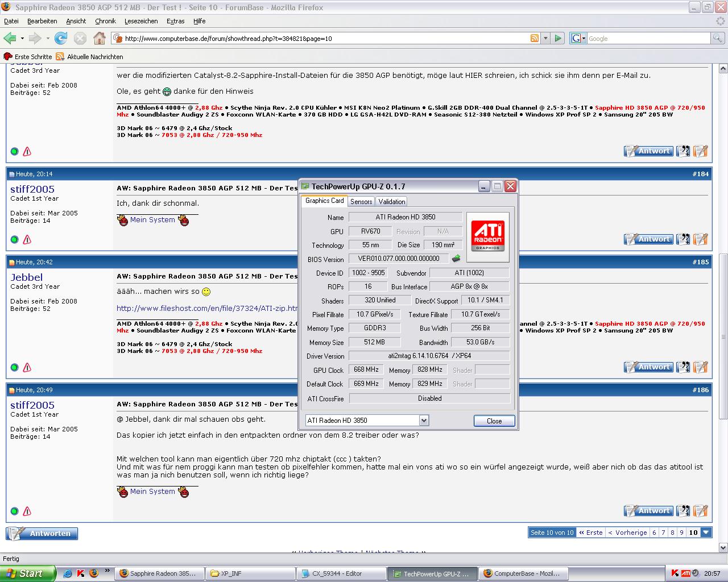The width and height of the screenshot is (728, 582).
Task: Click the ATI tray icon in system tray
Action: [x=686, y=573]
